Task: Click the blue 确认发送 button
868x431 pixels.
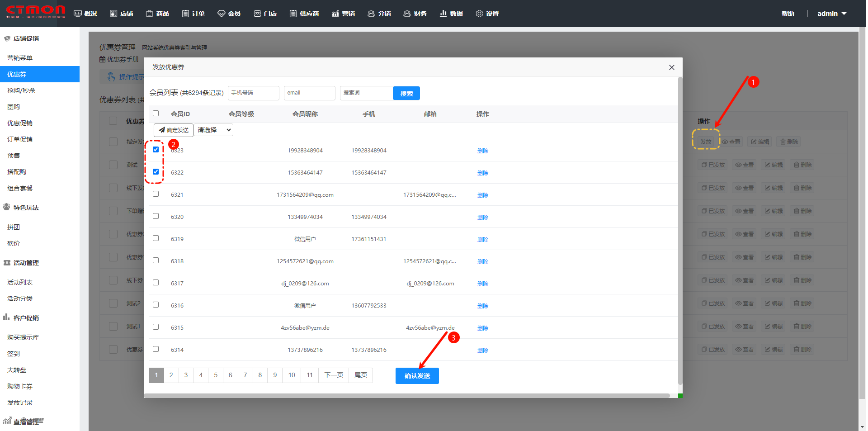Action: tap(417, 376)
